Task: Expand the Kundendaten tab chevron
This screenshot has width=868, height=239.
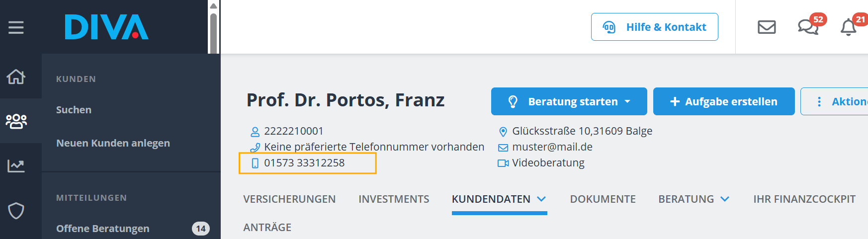Action: [x=541, y=199]
